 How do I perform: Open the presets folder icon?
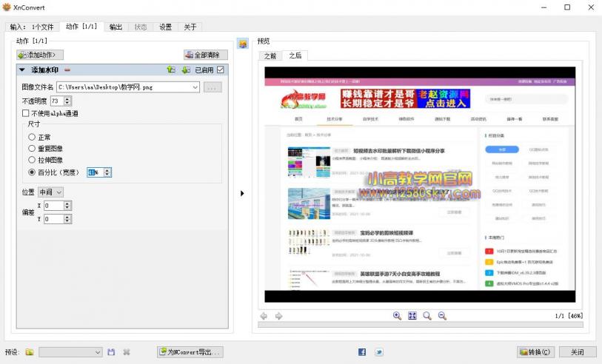click(30, 352)
